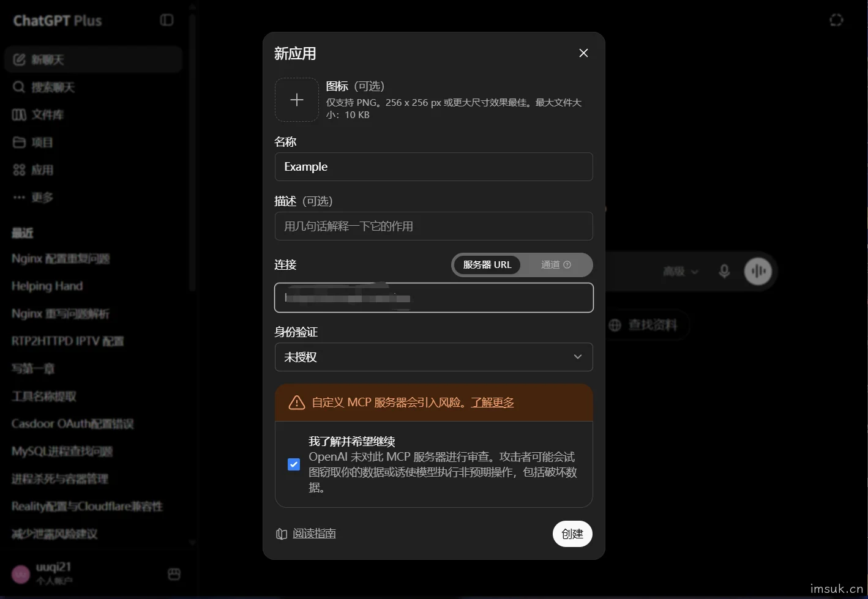Switch connection type to 通道
Screen dimensions: 868x599
(x=556, y=265)
